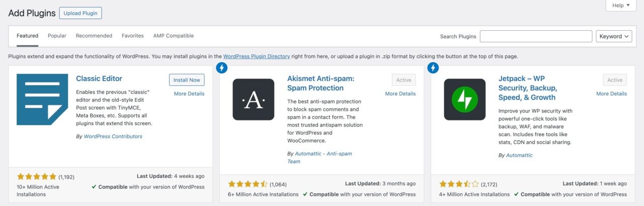
Task: Click the Jetpack star rating
Action: coord(459,184)
